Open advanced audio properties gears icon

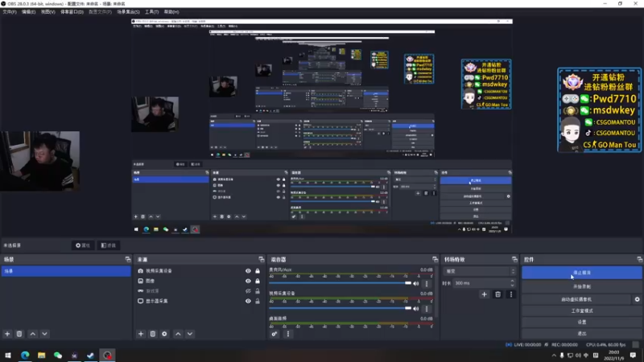tap(275, 334)
